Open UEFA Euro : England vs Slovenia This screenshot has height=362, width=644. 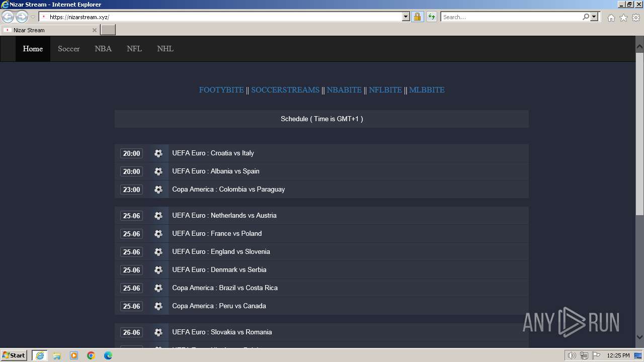click(x=221, y=252)
